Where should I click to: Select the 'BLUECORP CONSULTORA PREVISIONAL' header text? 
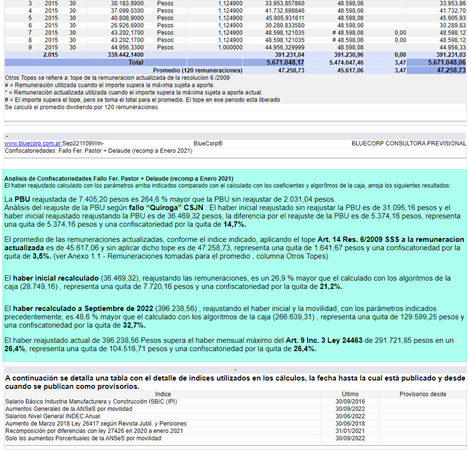tap(409, 143)
